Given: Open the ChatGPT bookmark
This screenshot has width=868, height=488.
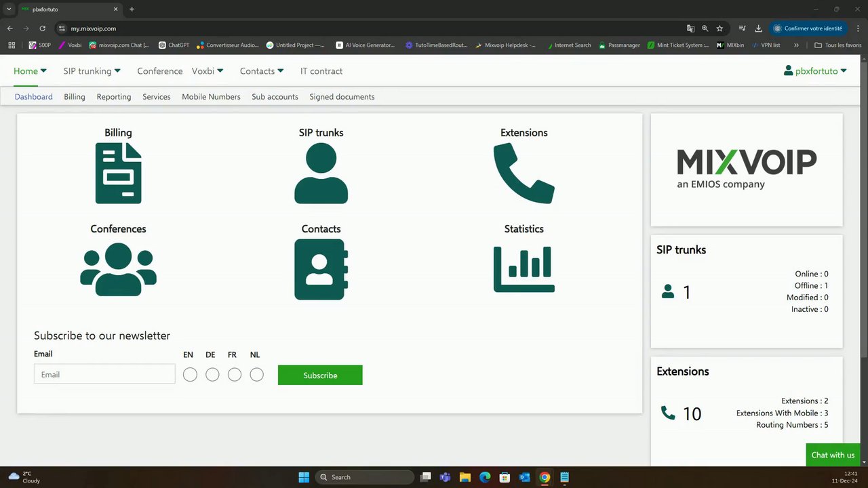Looking at the screenshot, I should pyautogui.click(x=174, y=45).
